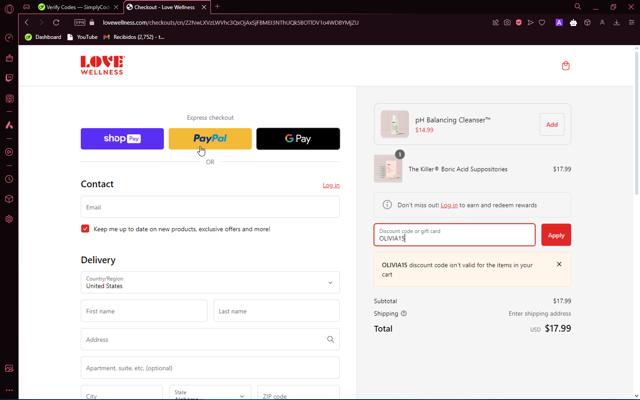Click the tab search magnifier icon
The width and height of the screenshot is (640, 400).
click(x=578, y=7)
